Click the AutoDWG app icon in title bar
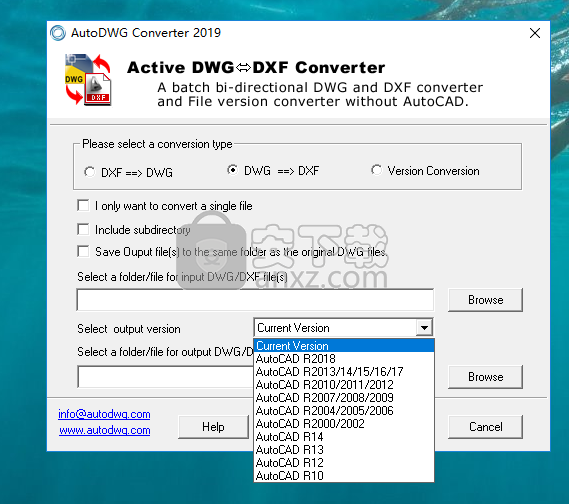The image size is (569, 504). [x=58, y=33]
